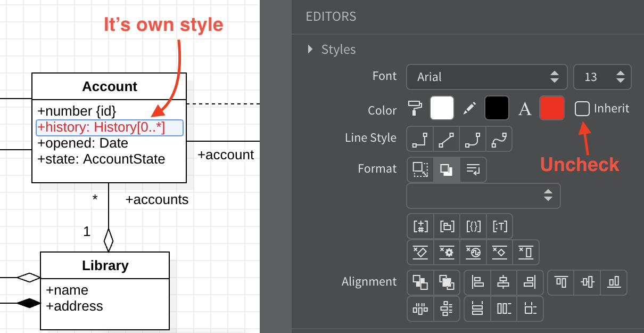644x333 pixels.
Task: Open the black line color swatch
Action: pyautogui.click(x=497, y=109)
